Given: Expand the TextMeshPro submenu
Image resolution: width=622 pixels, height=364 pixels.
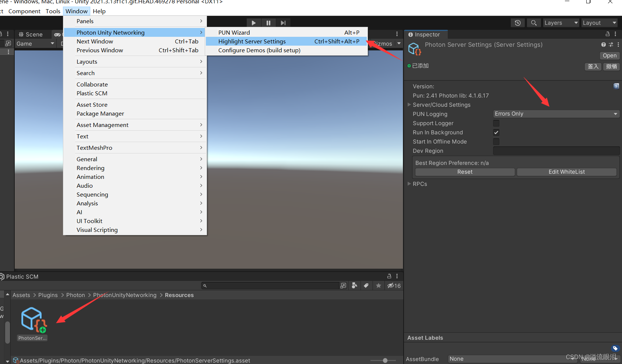Looking at the screenshot, I should click(135, 148).
